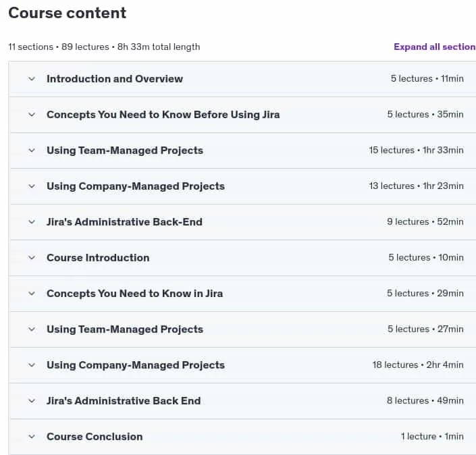Screen dimensions: 476x455
Task: Click the 15 lectures 1hr 33min label
Action: click(416, 151)
